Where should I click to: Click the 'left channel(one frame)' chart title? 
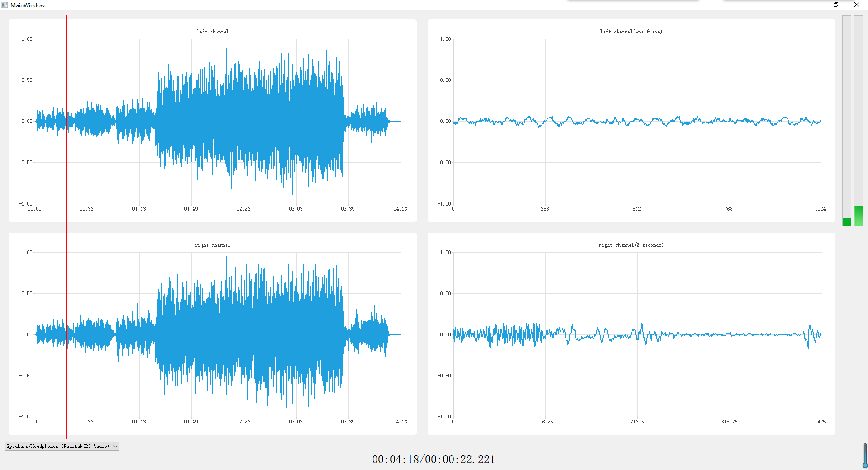click(x=631, y=32)
